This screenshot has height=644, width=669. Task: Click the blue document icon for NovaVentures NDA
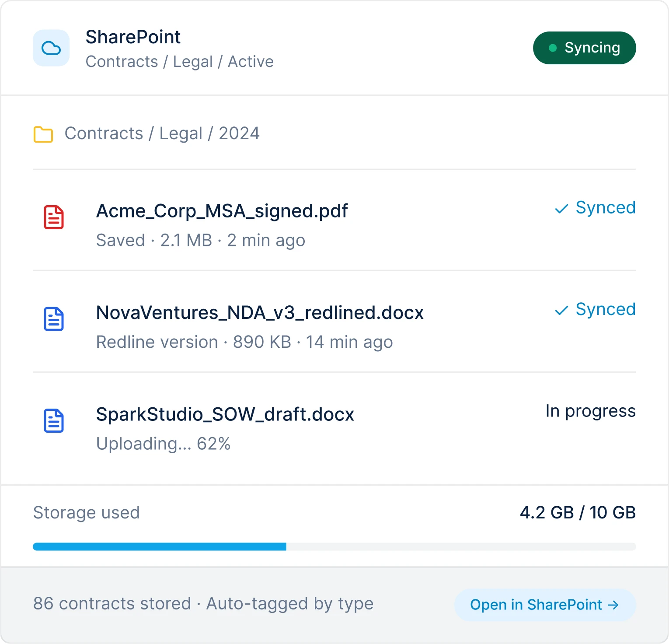tap(54, 319)
